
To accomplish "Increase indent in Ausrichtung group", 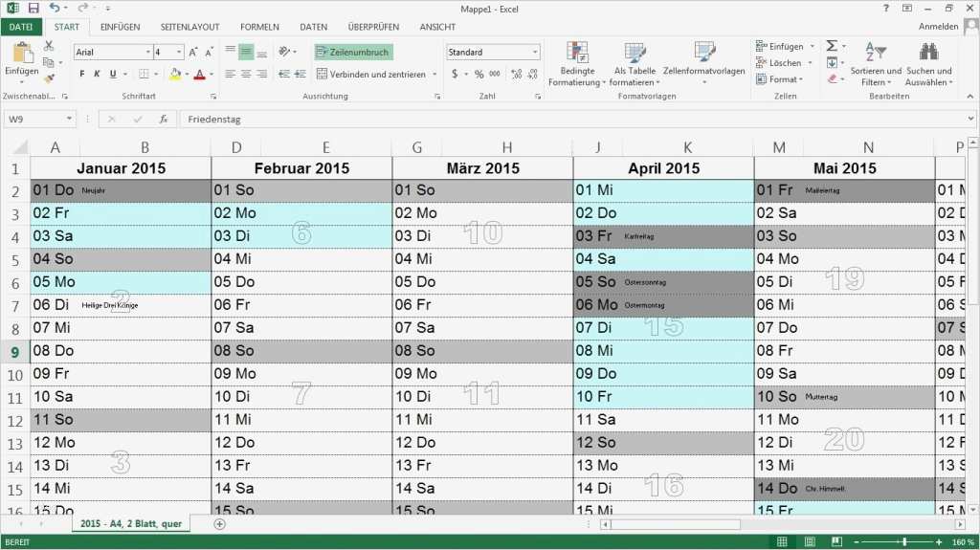I will point(301,74).
